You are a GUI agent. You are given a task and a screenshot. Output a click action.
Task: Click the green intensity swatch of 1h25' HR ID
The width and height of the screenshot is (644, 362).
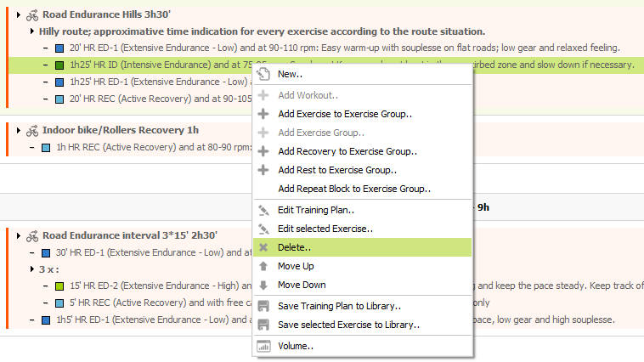[x=59, y=65]
